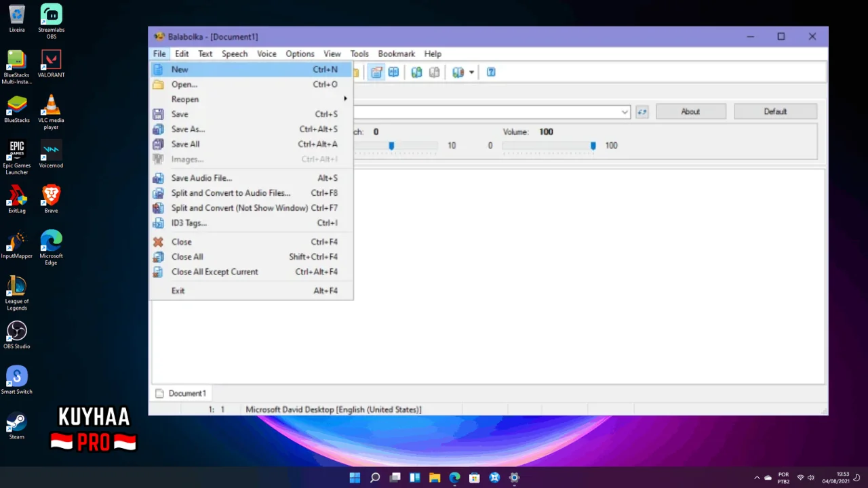Viewport: 868px width, 488px height.
Task: Open the Streamlabs OBS desktop icon
Action: (52, 22)
